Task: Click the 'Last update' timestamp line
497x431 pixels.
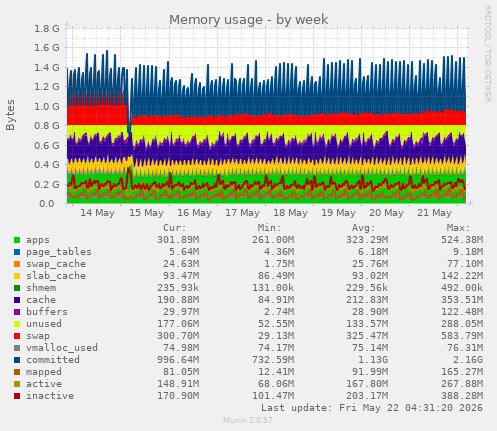Action: pyautogui.click(x=372, y=408)
